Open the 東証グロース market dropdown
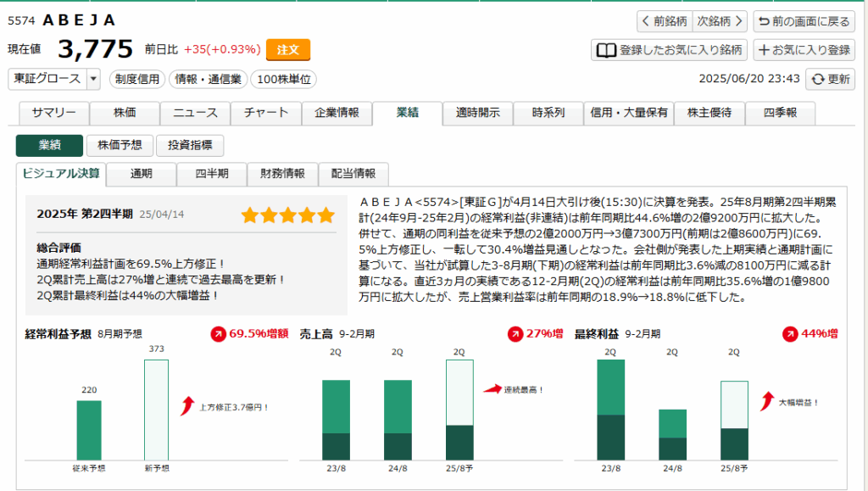Viewport: 868px width, 491px height. coord(53,79)
